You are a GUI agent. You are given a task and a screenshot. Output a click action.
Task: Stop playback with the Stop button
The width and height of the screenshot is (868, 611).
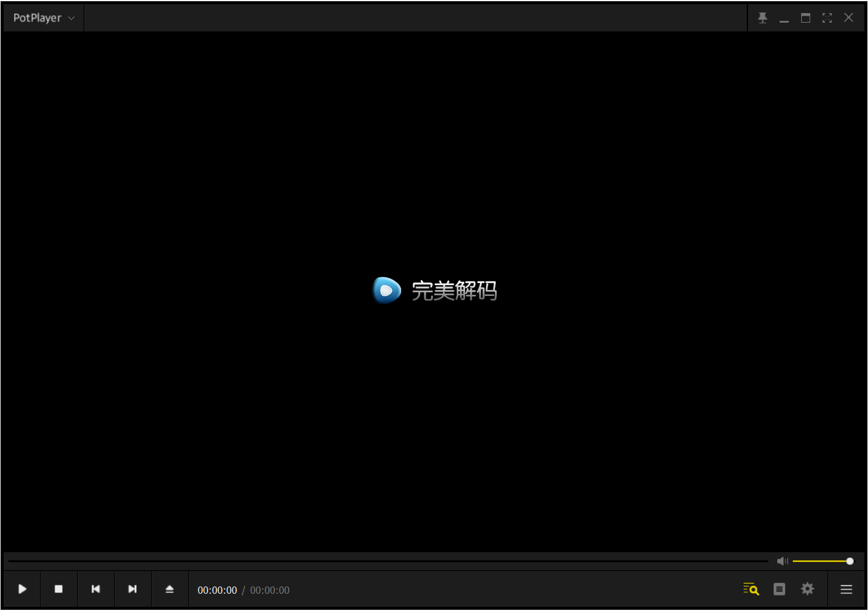click(59, 589)
